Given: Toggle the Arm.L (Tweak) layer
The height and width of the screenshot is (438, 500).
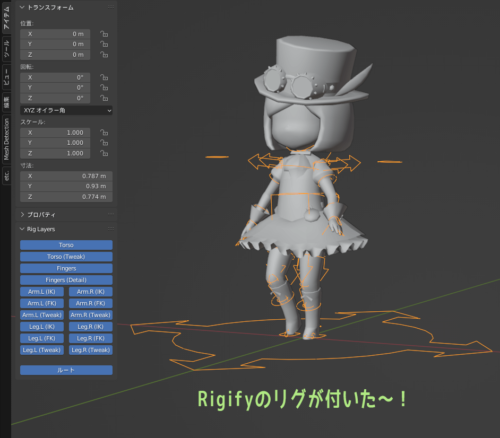Looking at the screenshot, I should point(42,315).
